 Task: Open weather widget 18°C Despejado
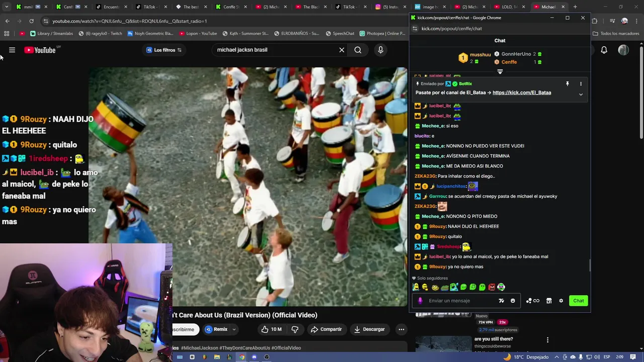526,357
